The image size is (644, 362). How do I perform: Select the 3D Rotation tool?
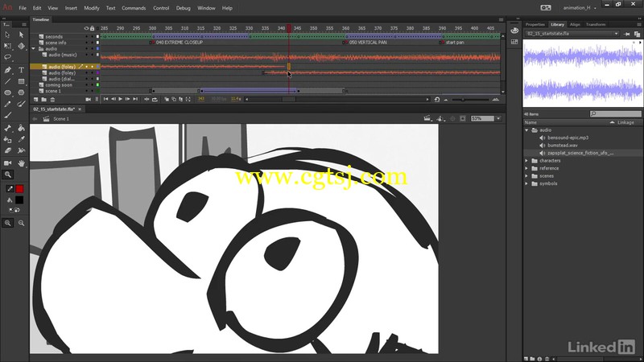(x=22, y=46)
